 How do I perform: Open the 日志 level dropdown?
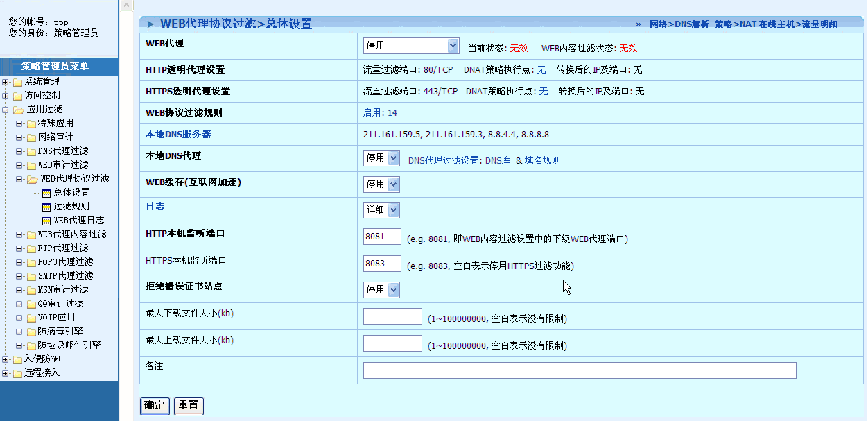tap(381, 210)
